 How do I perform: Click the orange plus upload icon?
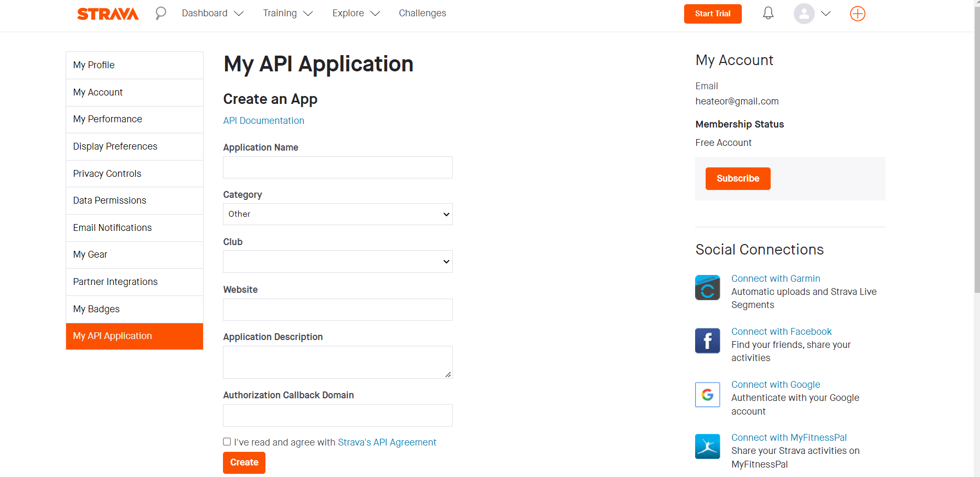pos(857,14)
